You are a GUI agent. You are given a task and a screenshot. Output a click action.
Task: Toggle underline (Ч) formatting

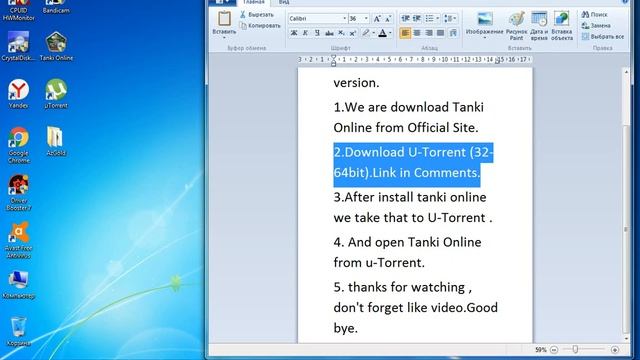(317, 33)
